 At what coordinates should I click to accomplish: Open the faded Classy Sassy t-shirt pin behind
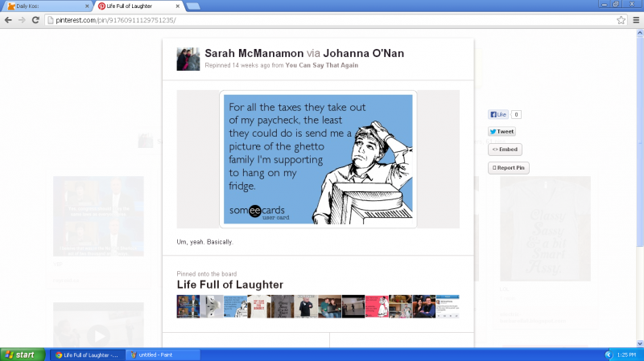coord(545,228)
